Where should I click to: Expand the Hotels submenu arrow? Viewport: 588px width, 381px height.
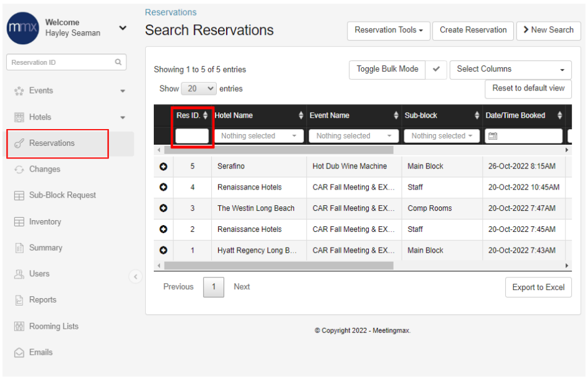[123, 117]
